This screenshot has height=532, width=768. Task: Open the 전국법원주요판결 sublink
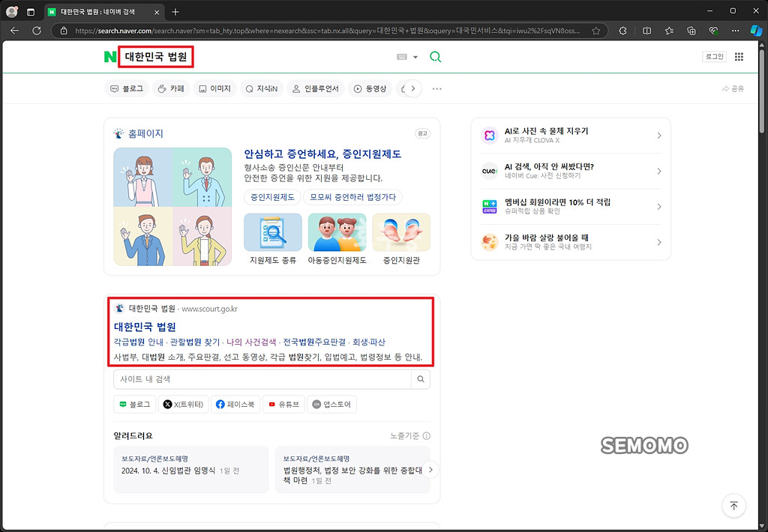point(314,342)
